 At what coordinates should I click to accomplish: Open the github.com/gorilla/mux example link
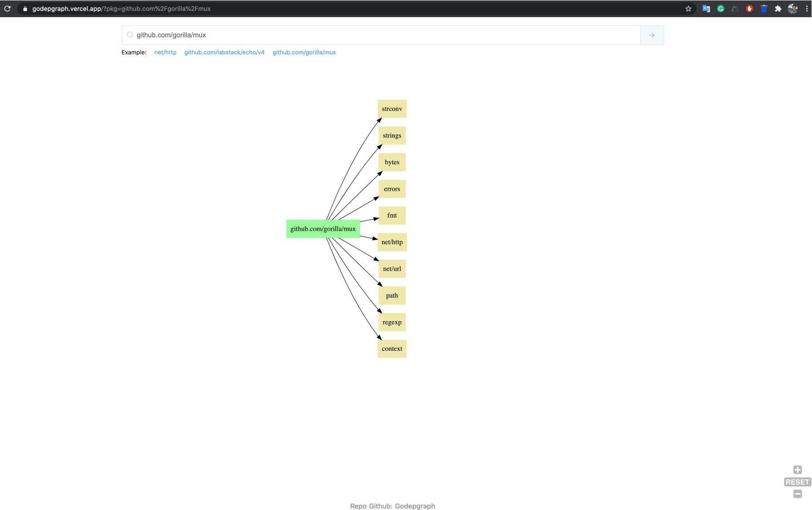[x=304, y=52]
